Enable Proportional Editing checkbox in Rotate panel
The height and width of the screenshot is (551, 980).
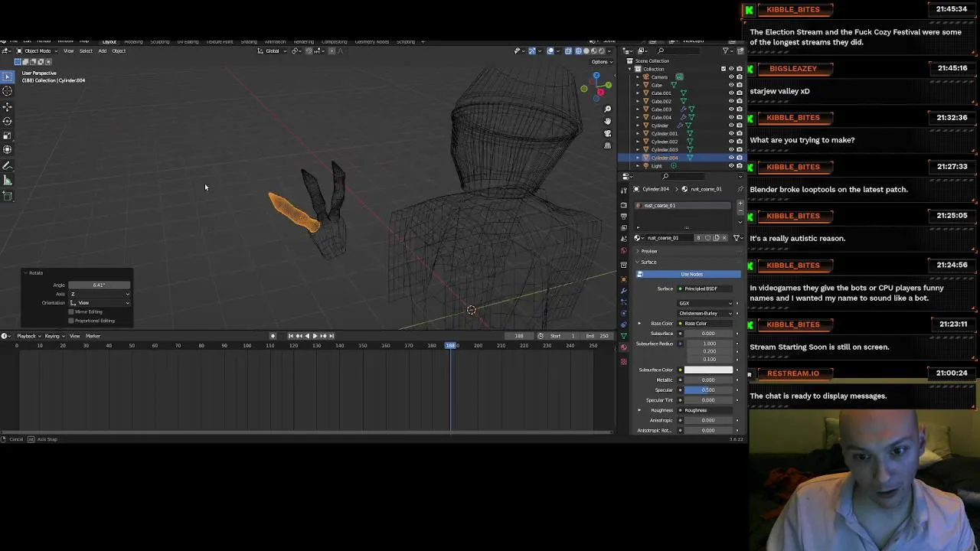[71, 321]
